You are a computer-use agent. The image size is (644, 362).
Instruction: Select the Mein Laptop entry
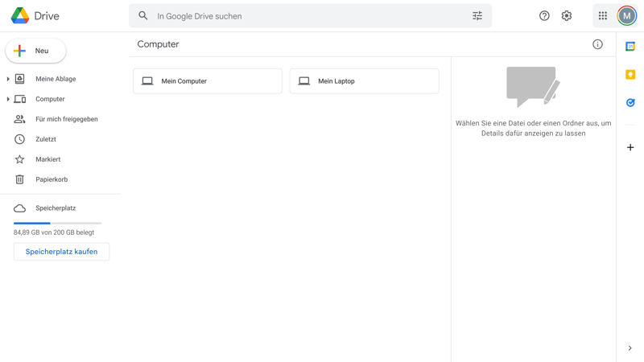364,81
